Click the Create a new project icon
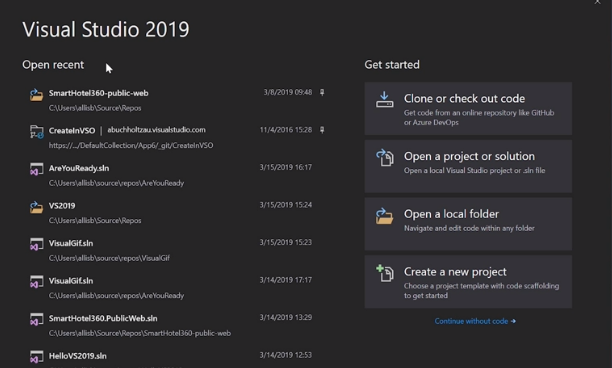 click(385, 273)
